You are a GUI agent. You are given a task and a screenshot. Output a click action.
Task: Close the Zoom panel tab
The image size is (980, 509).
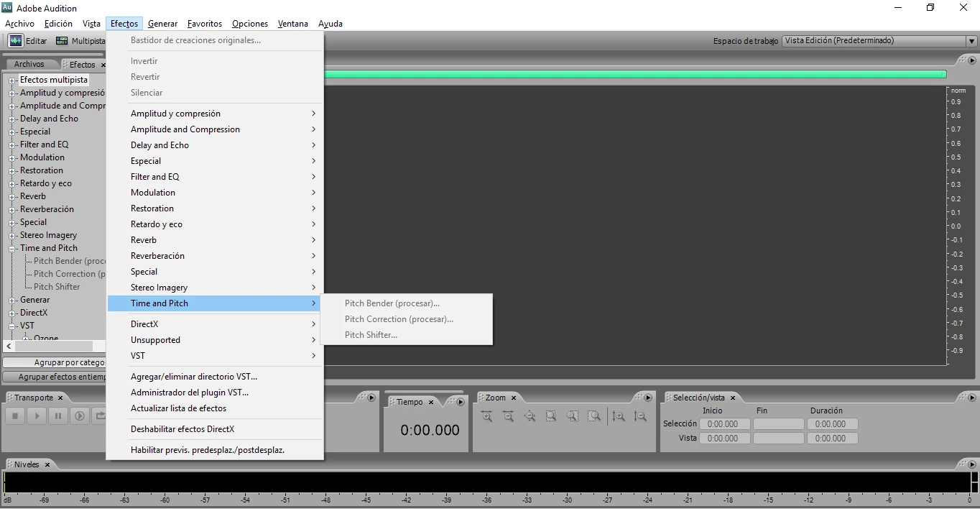[x=514, y=398]
